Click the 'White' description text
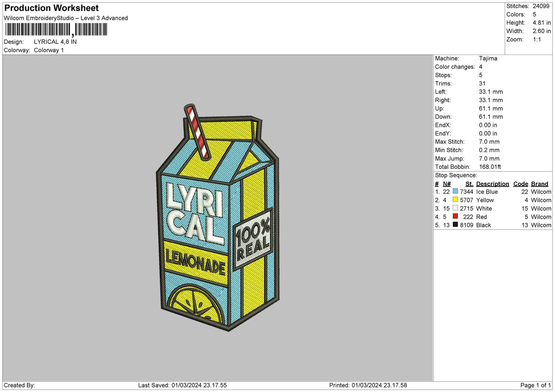Screen dimensions: 555x392 pos(484,208)
